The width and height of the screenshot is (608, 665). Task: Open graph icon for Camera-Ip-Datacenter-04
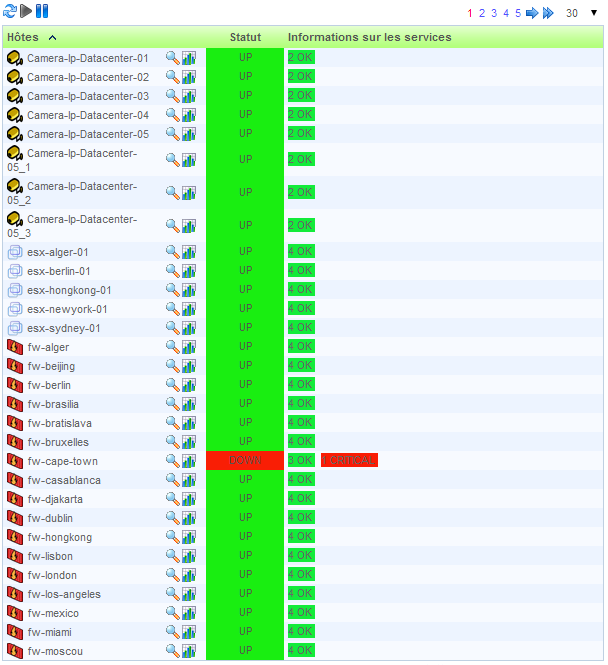tap(189, 115)
